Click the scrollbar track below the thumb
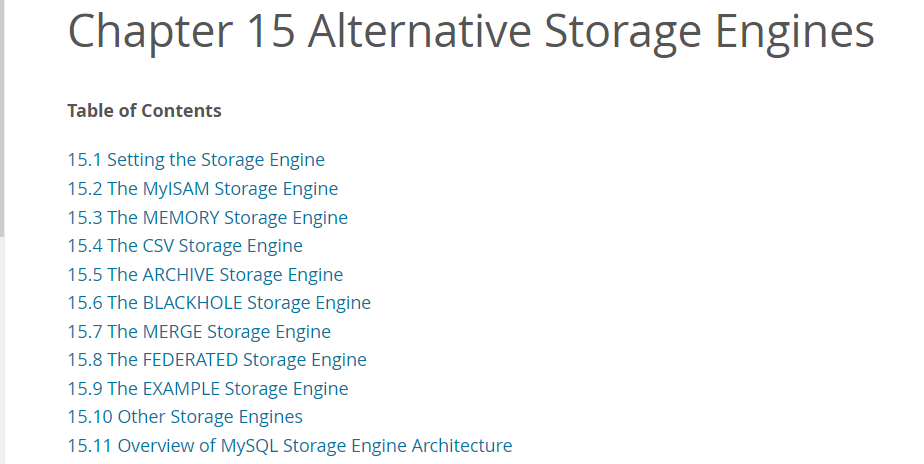The image size is (924, 464). (x=2, y=351)
